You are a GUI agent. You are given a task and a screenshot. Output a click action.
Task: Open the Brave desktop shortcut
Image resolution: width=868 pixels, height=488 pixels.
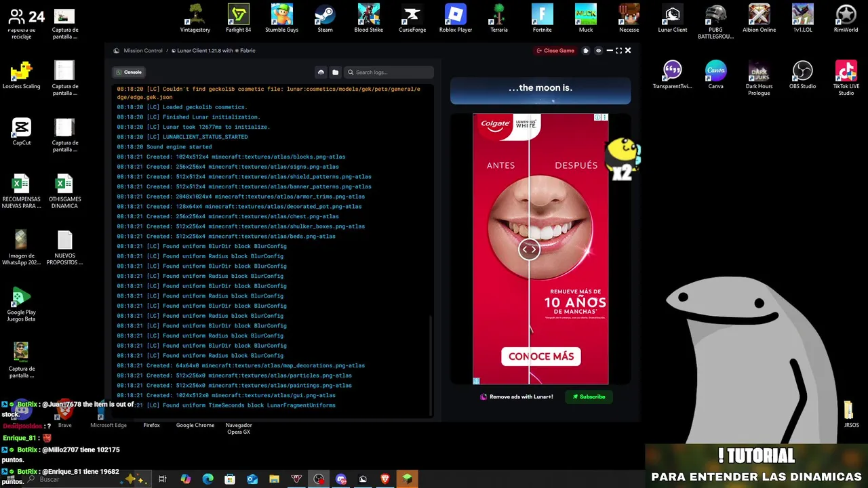(x=65, y=415)
